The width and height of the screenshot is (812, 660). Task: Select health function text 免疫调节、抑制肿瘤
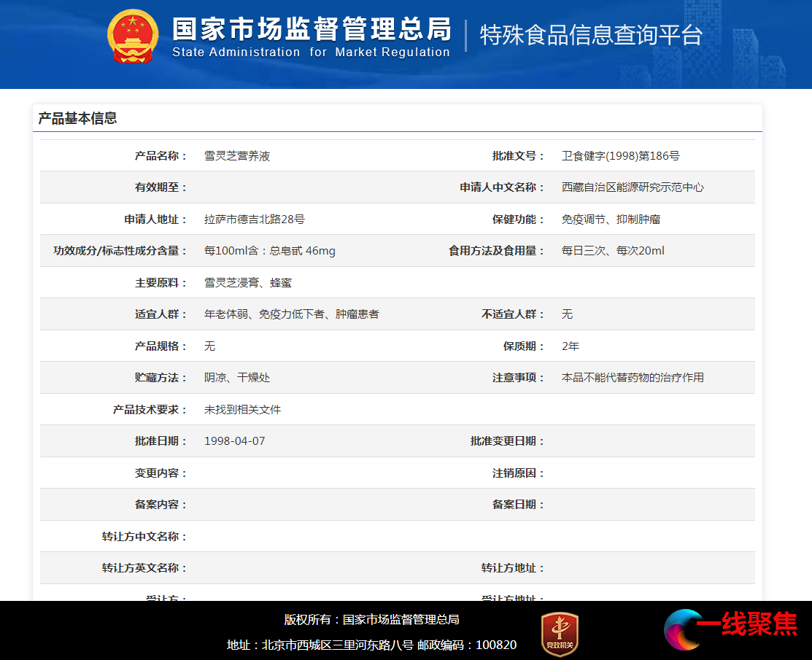coord(611,220)
